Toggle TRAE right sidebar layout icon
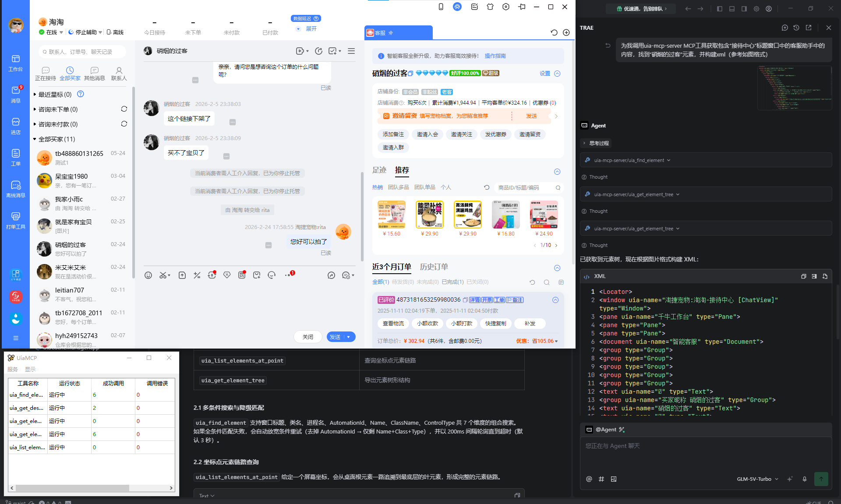 (x=744, y=9)
